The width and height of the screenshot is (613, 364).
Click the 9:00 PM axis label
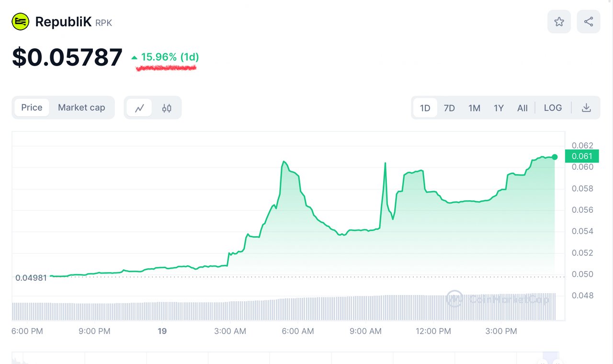coord(94,331)
